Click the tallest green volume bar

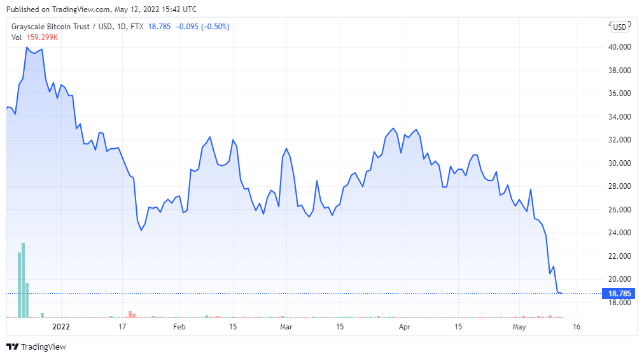tap(24, 280)
